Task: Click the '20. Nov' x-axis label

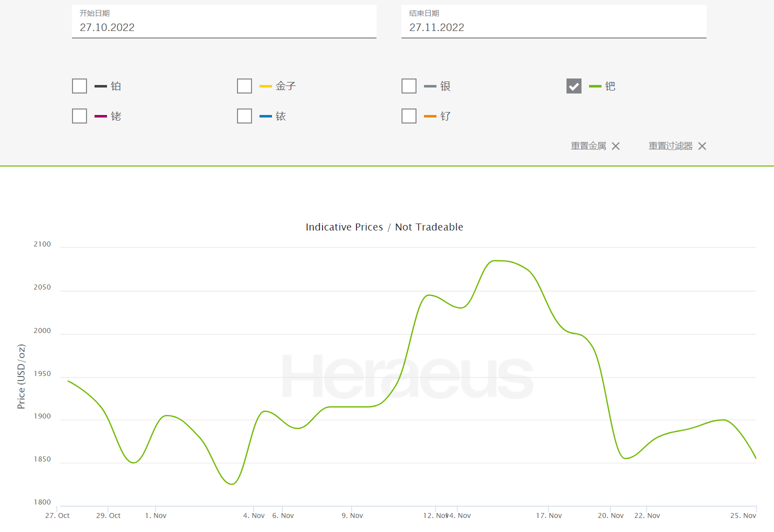Action: click(x=611, y=515)
